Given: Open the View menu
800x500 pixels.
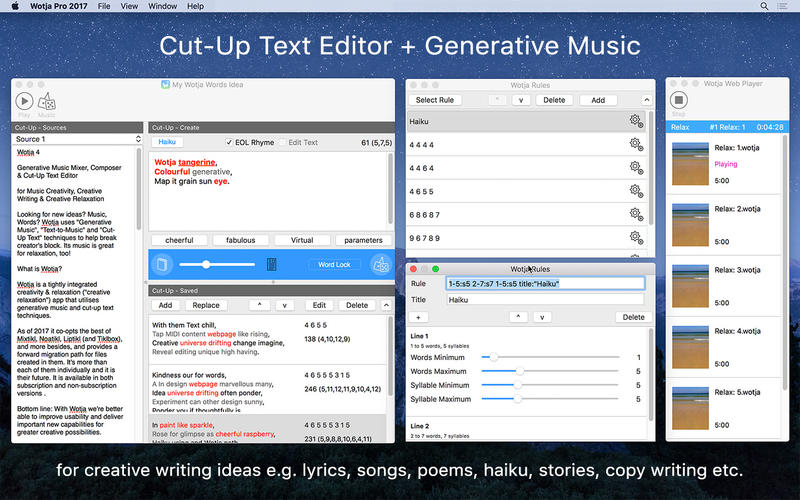Looking at the screenshot, I should 129,6.
